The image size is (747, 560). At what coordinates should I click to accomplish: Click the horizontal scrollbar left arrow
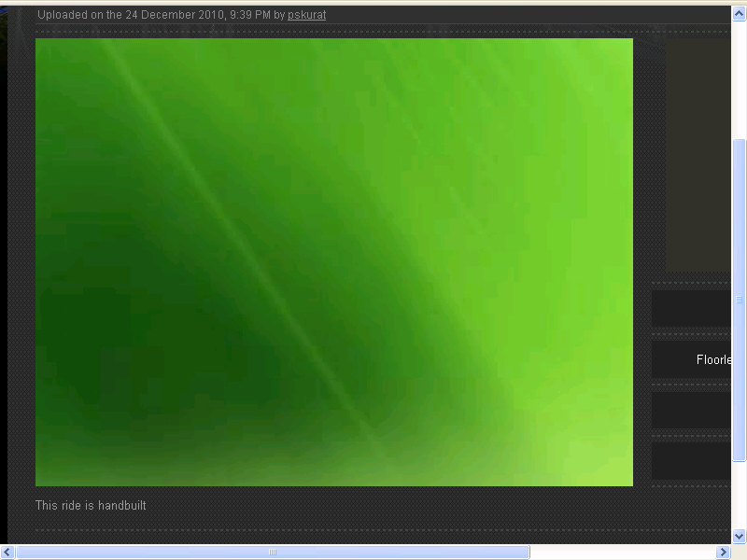pos(7,552)
